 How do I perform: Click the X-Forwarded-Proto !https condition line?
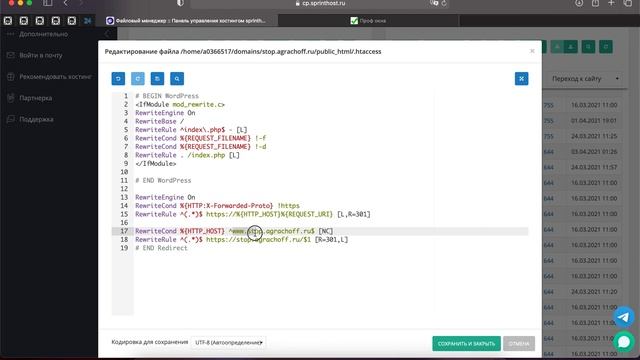pos(218,206)
